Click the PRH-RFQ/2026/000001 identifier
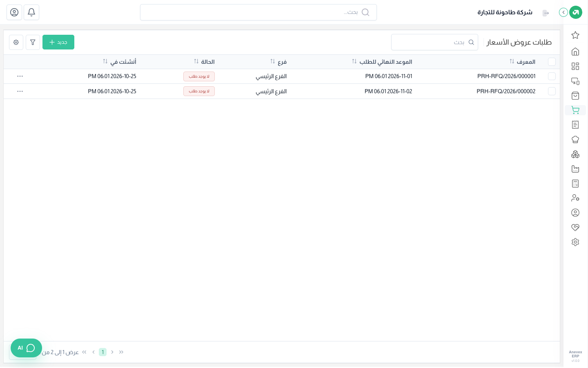Viewport: 588px width, 368px height. 506,76
